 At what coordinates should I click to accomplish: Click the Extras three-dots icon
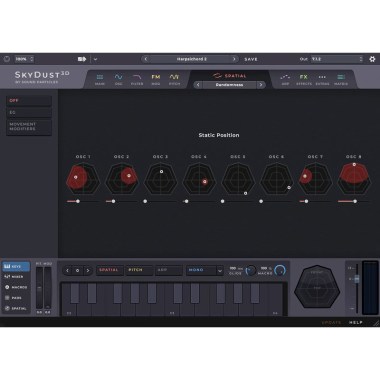click(322, 77)
